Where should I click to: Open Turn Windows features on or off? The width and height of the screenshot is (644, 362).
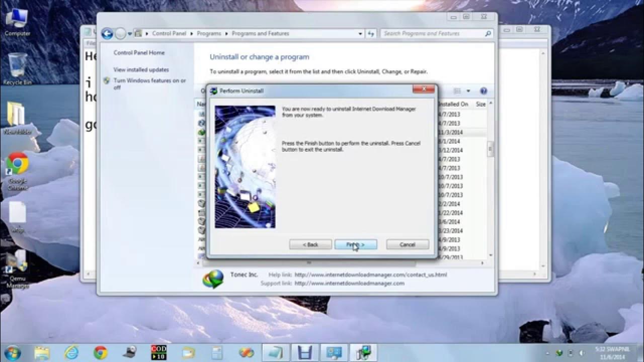point(149,84)
